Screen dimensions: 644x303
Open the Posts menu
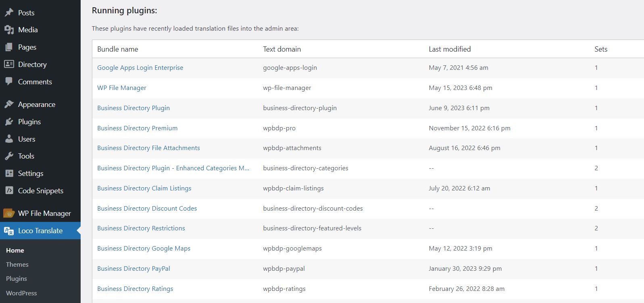26,13
